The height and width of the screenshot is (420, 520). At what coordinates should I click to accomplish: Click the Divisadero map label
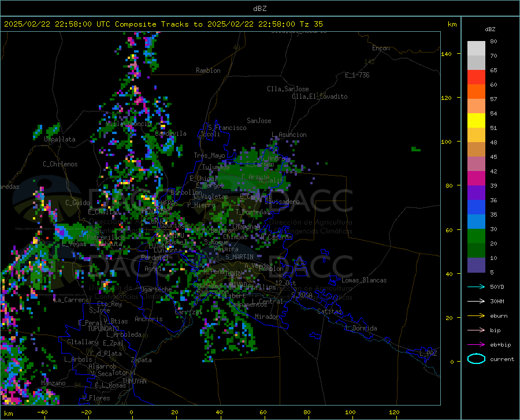pos(282,202)
